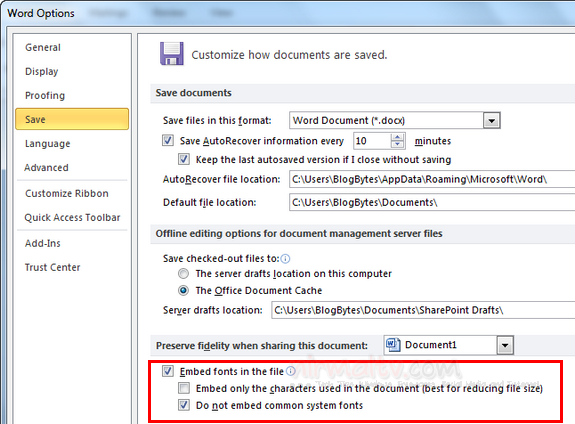Click the AutoRecover file location field
The height and width of the screenshot is (424, 575).
click(x=432, y=179)
